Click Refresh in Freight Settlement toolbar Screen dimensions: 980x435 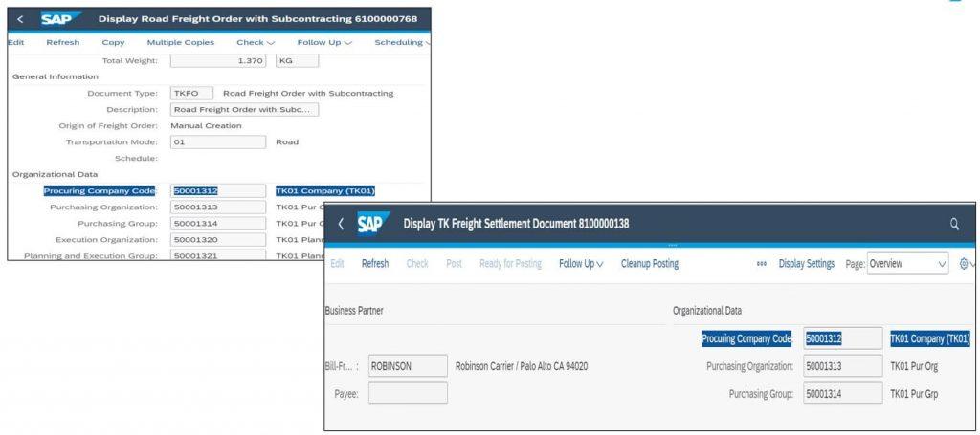click(x=375, y=264)
